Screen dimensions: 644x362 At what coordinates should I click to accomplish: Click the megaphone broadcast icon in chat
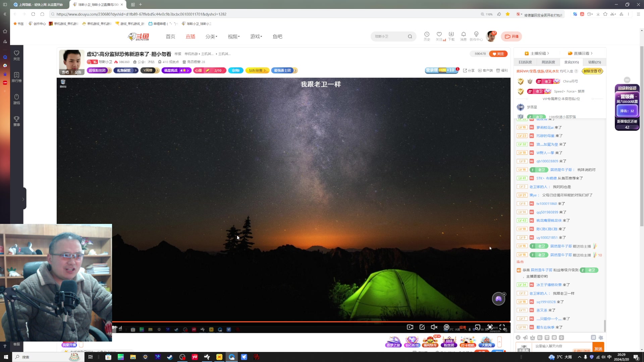525,338
